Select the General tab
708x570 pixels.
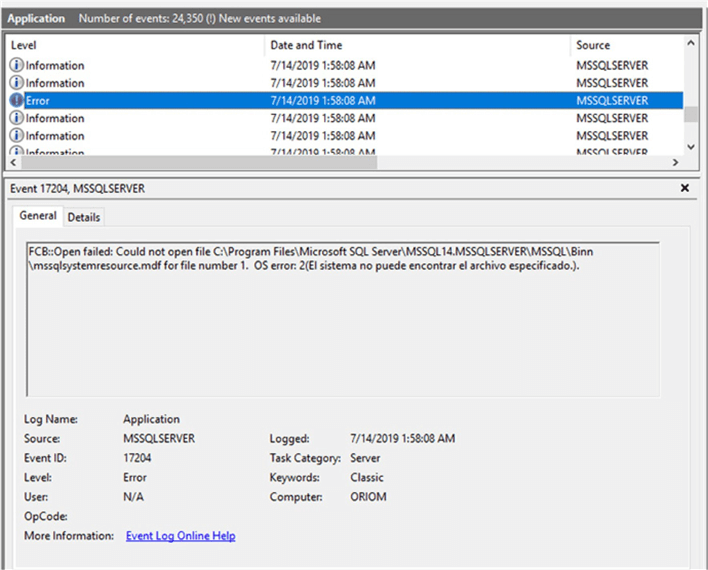(x=38, y=216)
